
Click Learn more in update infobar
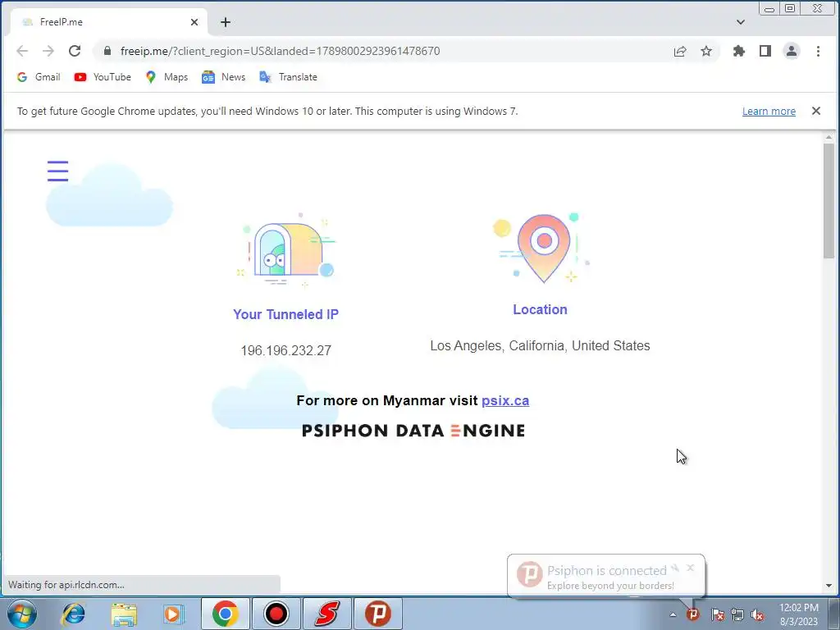[x=769, y=111]
